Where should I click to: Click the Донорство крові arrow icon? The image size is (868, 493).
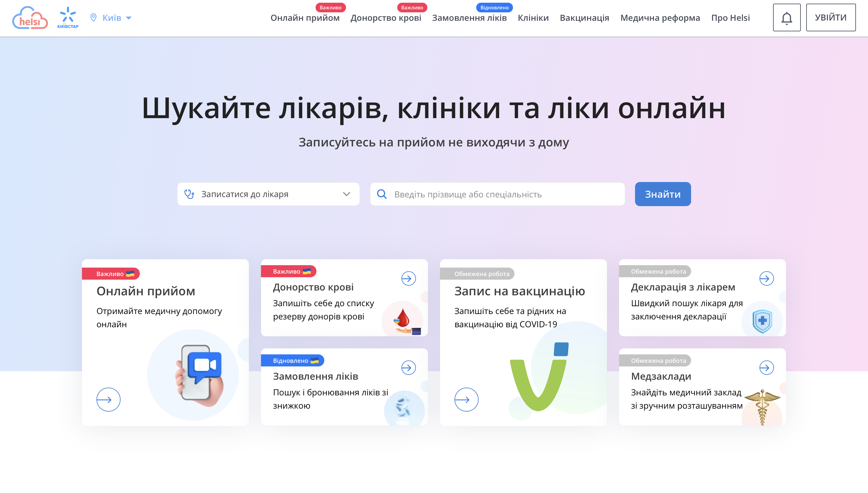[408, 278]
